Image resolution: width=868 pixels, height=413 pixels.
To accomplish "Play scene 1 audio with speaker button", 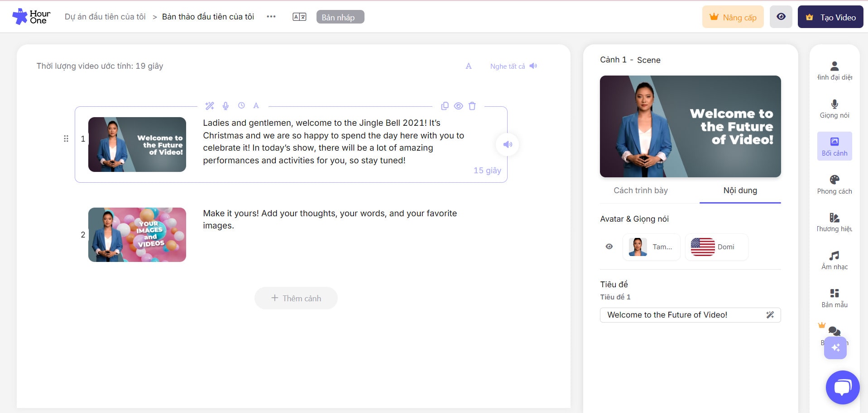I will [508, 144].
